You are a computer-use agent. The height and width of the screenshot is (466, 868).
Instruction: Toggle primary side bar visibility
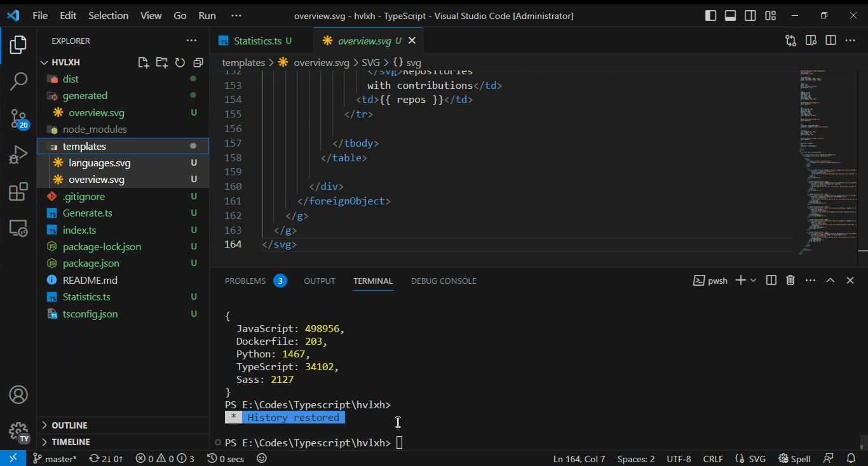point(711,16)
